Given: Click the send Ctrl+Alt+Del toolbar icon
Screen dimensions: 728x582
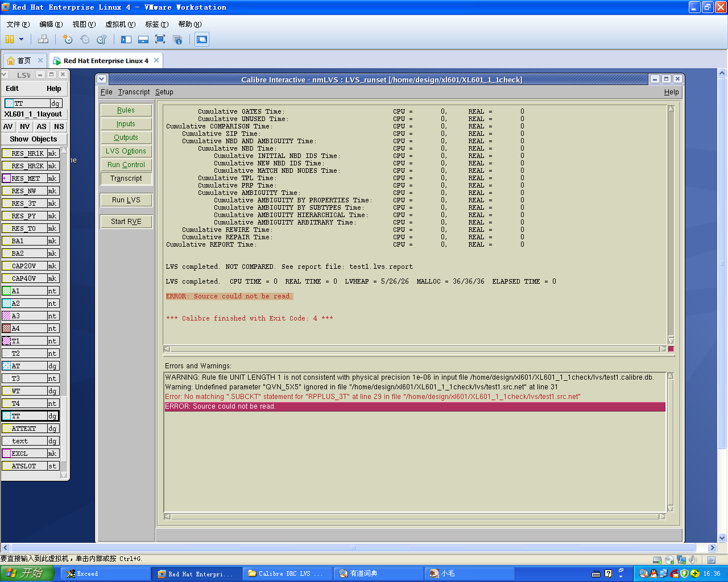Looking at the screenshot, I should (43, 39).
